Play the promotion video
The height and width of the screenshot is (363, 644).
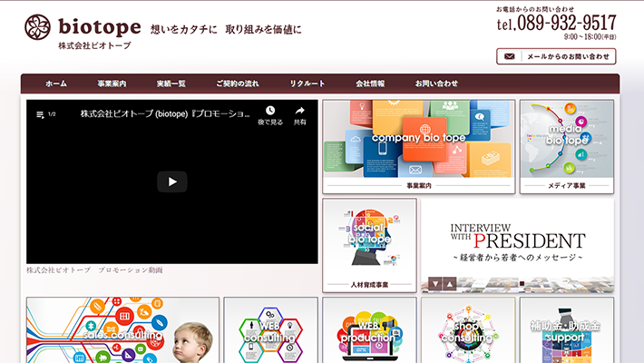coord(172,181)
